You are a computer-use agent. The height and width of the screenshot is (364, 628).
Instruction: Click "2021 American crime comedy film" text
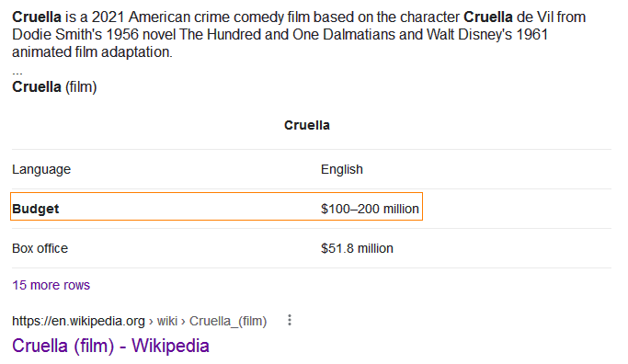(200, 17)
